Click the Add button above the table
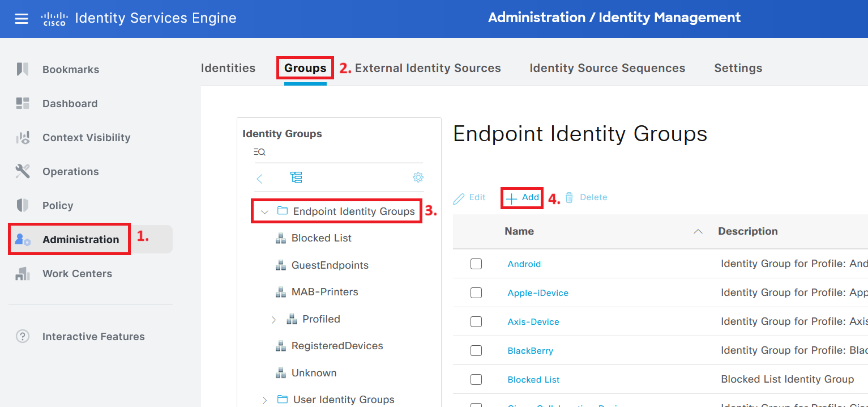868x407 pixels. [x=521, y=197]
